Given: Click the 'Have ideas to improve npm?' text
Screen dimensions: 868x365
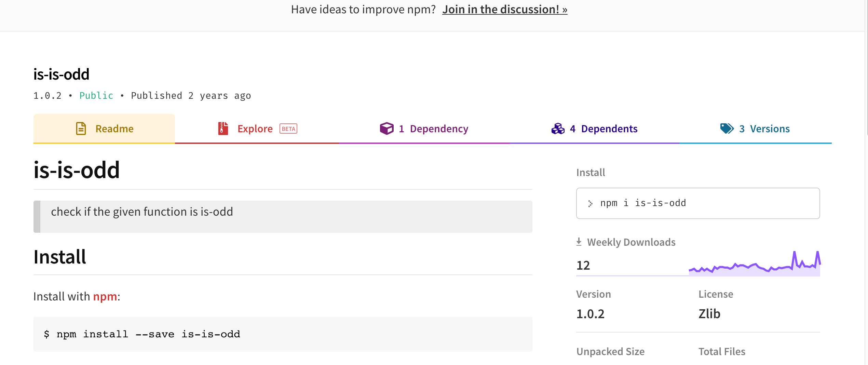Looking at the screenshot, I should point(363,10).
